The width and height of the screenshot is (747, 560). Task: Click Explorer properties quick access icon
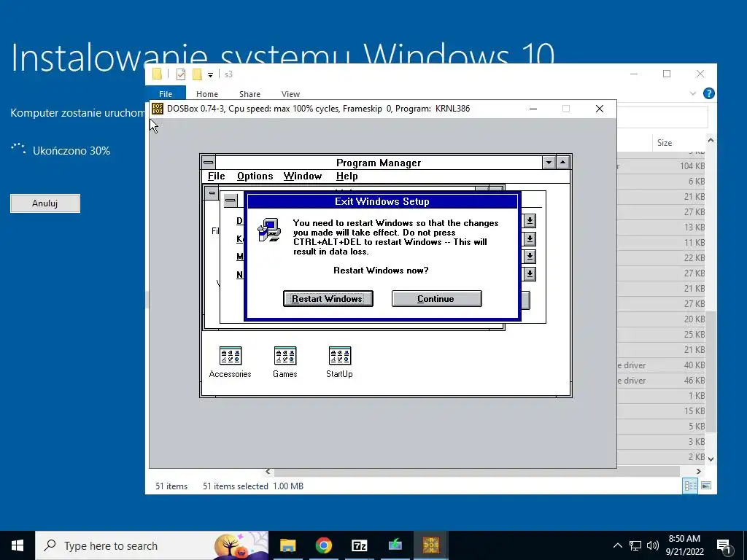click(181, 74)
